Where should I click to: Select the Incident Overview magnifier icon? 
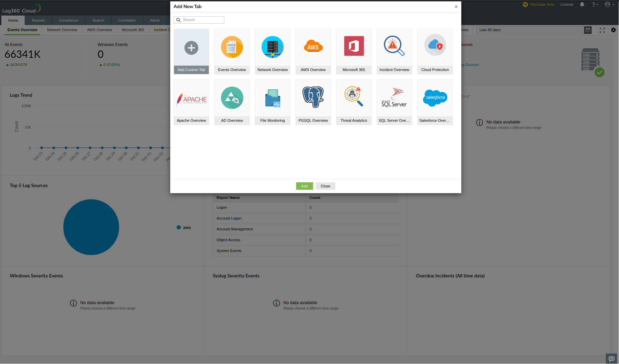[394, 46]
